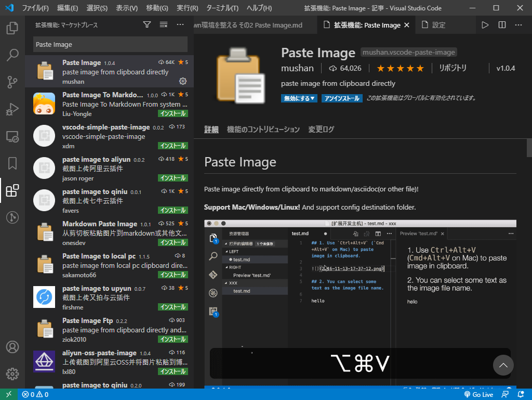Open the Search view in activity bar

click(x=12, y=55)
